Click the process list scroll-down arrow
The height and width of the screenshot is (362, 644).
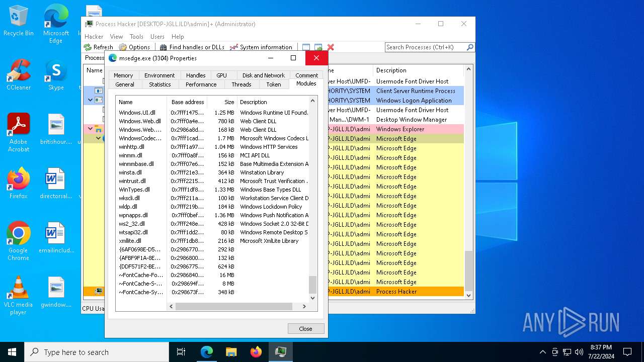(x=468, y=295)
